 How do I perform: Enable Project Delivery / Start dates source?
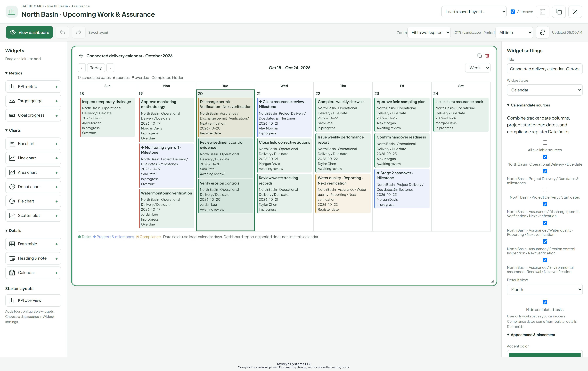545,190
